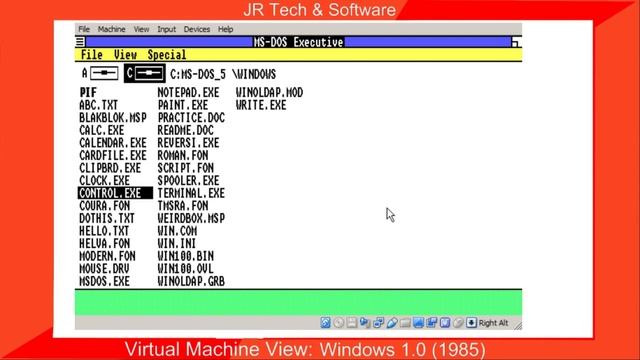640x360 pixels.
Task: Select the PIF directory entry
Action: point(88,93)
